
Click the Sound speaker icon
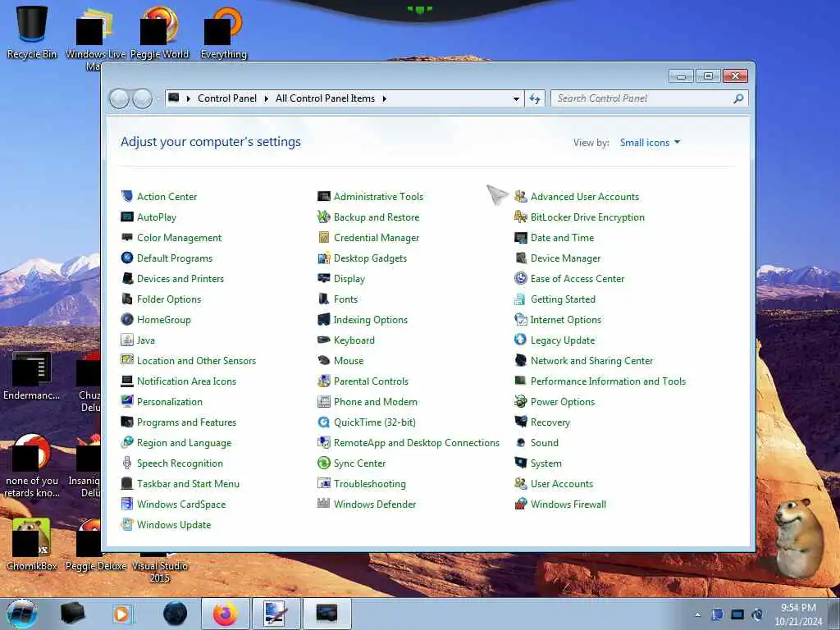521,442
